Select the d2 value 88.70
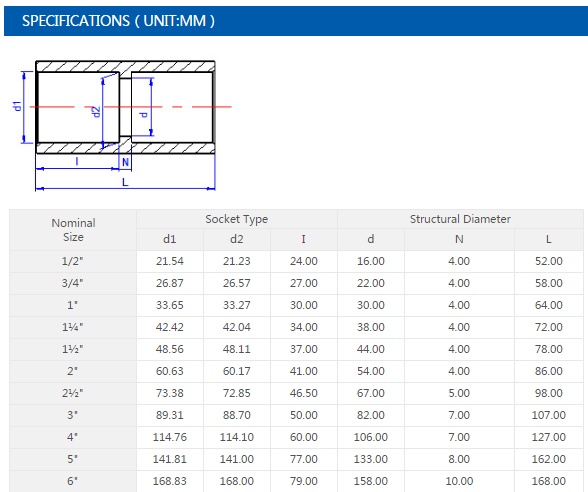 point(237,416)
